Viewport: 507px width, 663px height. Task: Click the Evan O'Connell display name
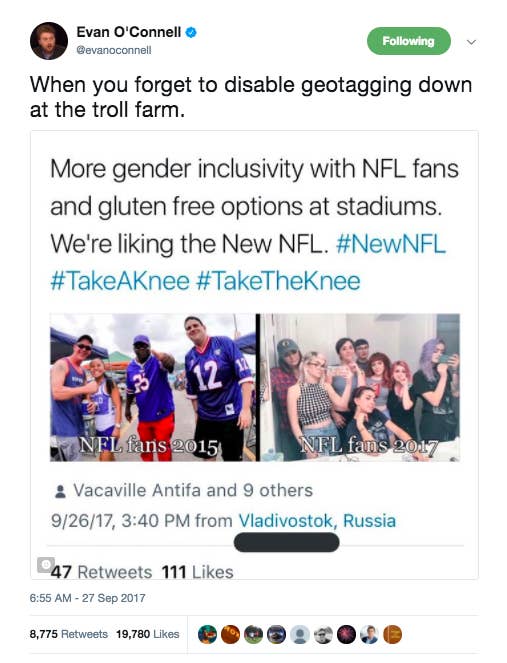[x=129, y=32]
